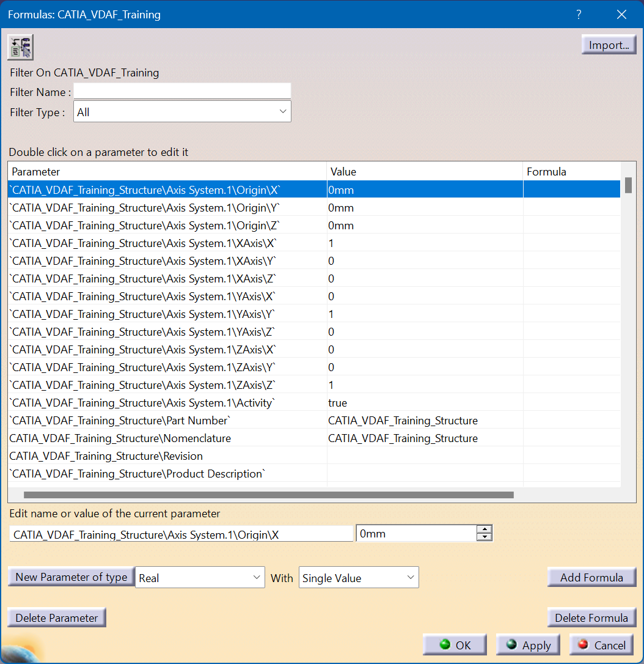Image resolution: width=644 pixels, height=664 pixels.
Task: Select the Axis System.1\XAxis\X parameter row
Action: click(x=314, y=243)
